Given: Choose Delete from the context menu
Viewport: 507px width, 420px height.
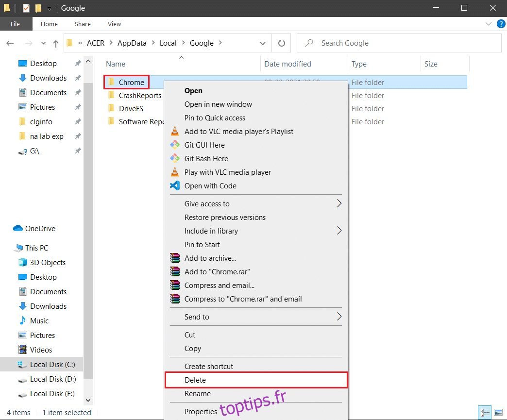Looking at the screenshot, I should 256,380.
